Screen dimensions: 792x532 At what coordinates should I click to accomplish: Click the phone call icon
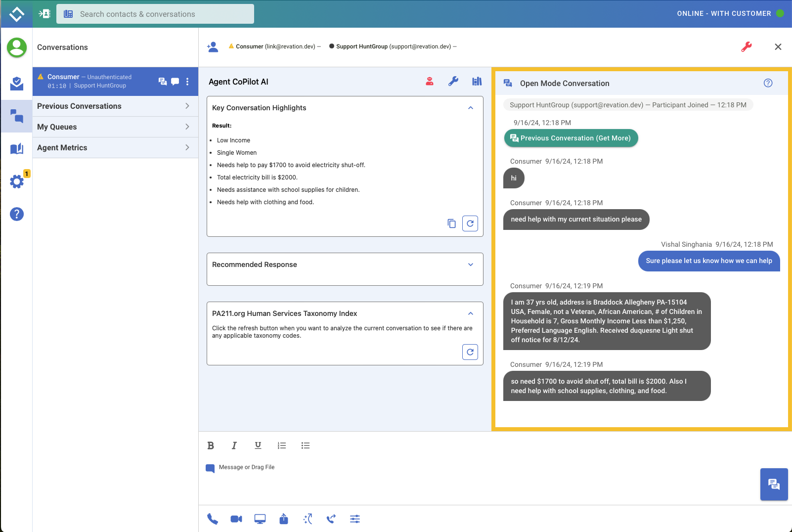pyautogui.click(x=213, y=519)
